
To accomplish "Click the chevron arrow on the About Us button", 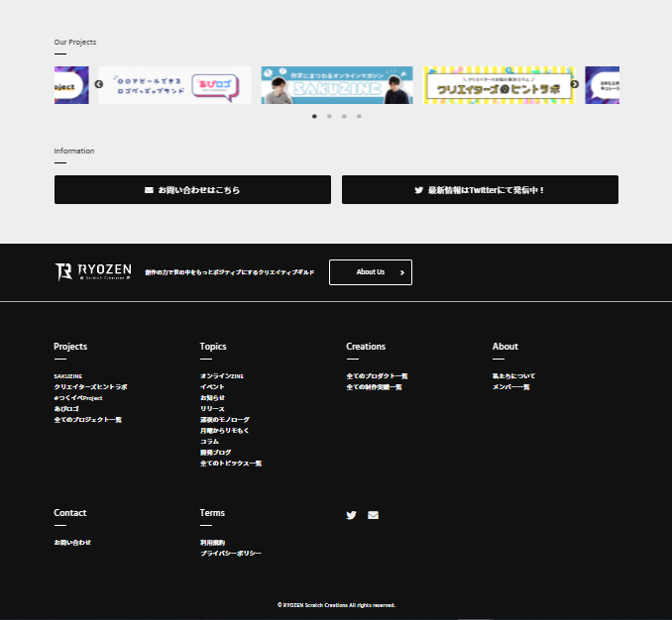I will coord(402,272).
